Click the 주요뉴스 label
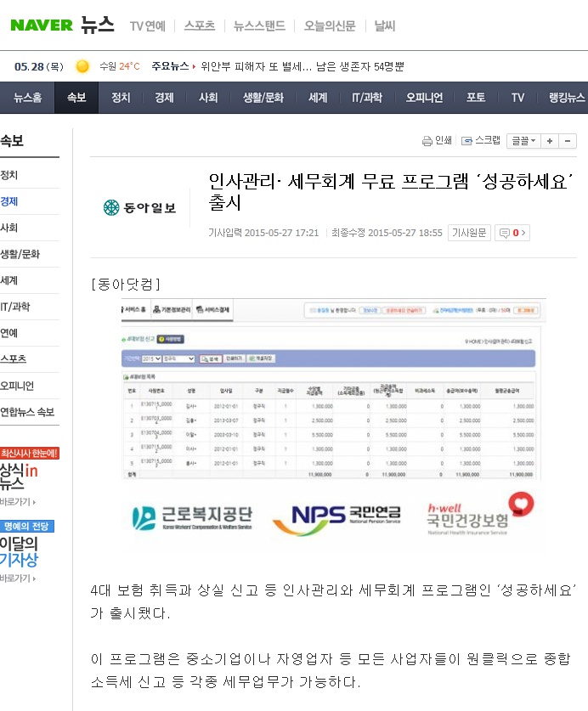 click(x=170, y=66)
